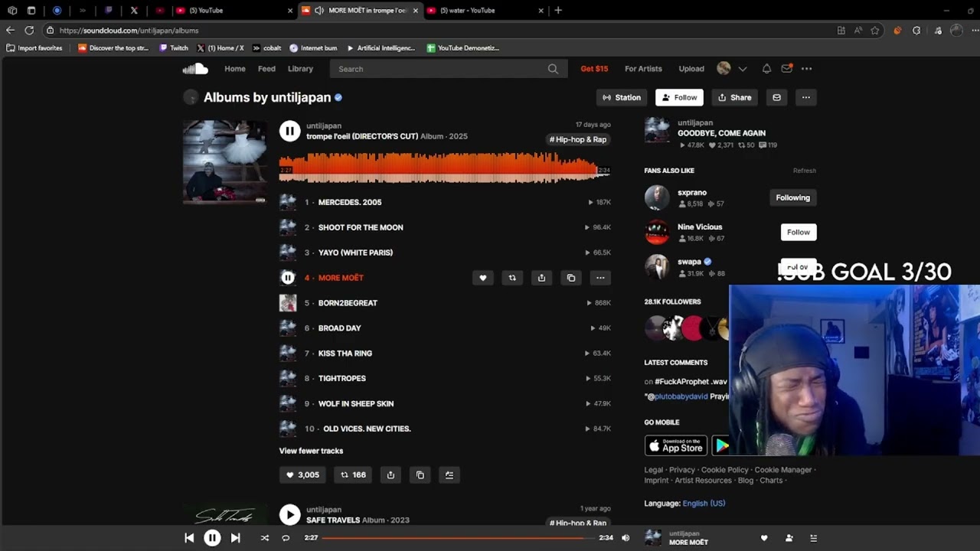Claim the Get $15 offer

pyautogui.click(x=594, y=69)
